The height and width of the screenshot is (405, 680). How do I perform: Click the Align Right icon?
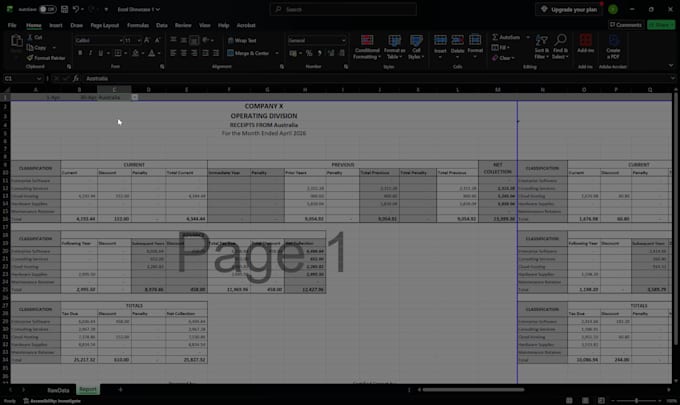point(194,53)
